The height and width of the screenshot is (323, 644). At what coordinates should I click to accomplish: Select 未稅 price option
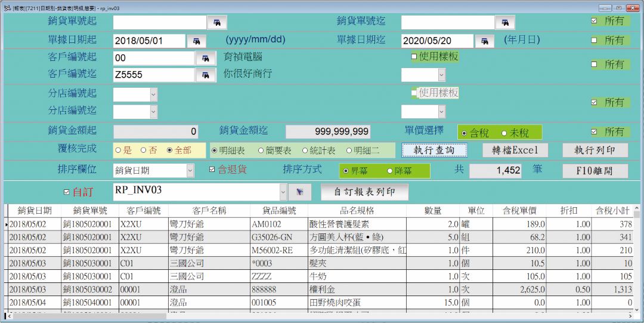coord(504,133)
